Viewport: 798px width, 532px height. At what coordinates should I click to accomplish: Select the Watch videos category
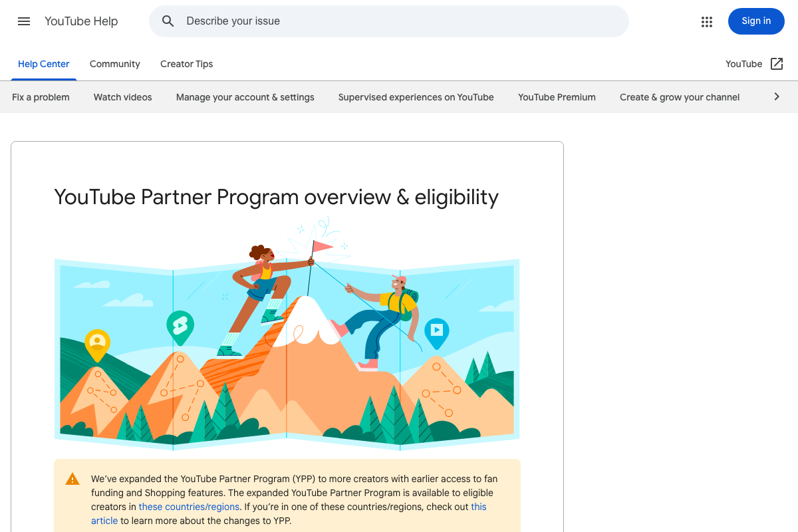point(122,96)
